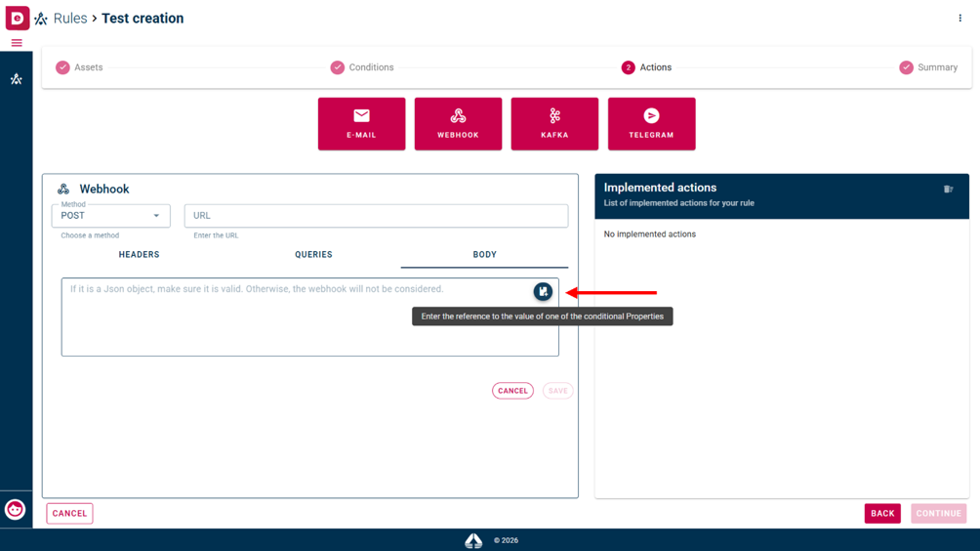Open the Rules breadcrumb link
Viewport: 980px width, 551px height.
click(70, 19)
